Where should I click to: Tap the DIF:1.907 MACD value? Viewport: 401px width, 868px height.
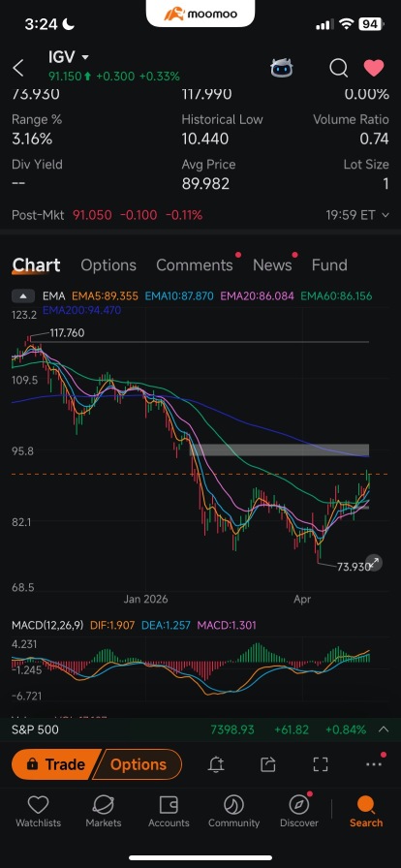point(112,625)
